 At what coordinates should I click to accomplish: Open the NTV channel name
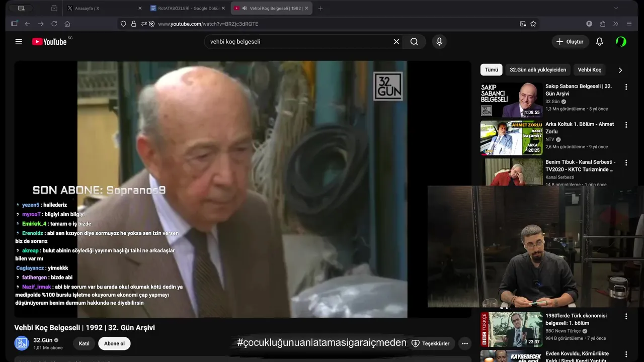click(550, 139)
